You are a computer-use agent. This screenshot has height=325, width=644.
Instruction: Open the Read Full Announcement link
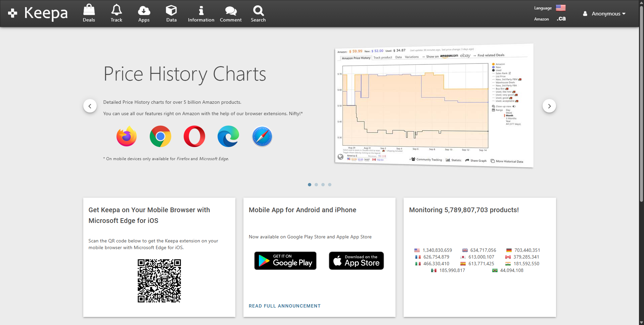(x=284, y=306)
